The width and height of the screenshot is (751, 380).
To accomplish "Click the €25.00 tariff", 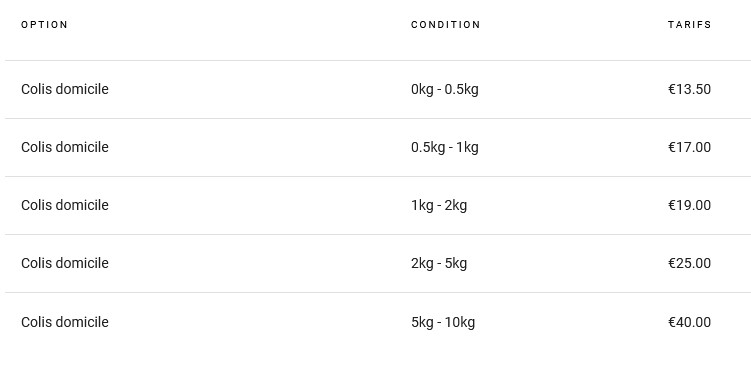I will tap(689, 264).
